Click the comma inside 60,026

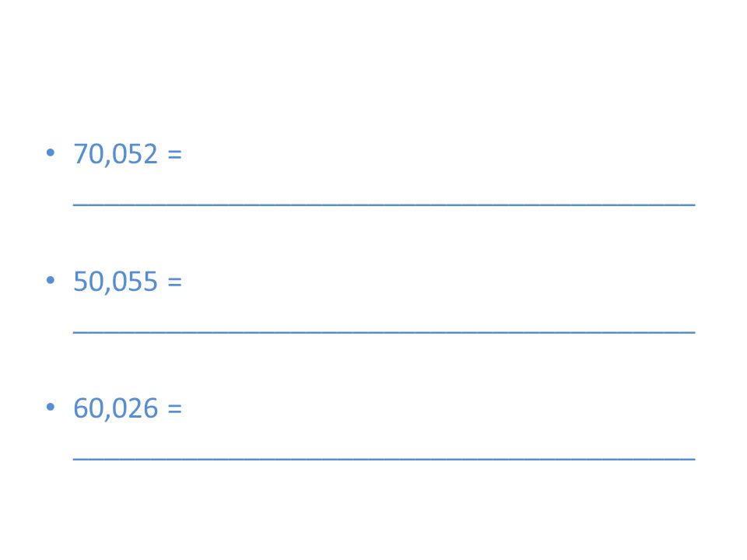[x=107, y=417]
